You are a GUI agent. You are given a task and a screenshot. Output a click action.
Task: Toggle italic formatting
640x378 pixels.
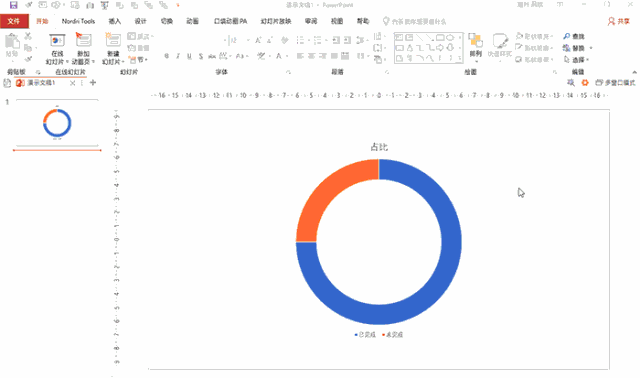point(178,56)
